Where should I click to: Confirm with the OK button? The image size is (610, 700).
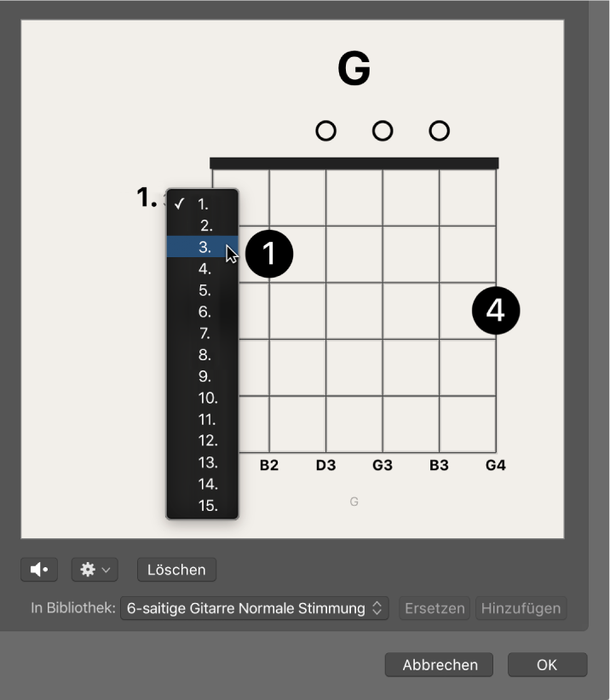point(547,665)
